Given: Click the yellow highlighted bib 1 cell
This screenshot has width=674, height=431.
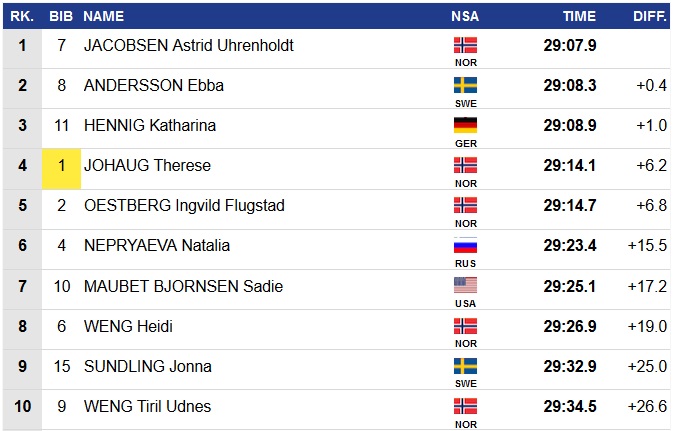Looking at the screenshot, I should [x=61, y=166].
